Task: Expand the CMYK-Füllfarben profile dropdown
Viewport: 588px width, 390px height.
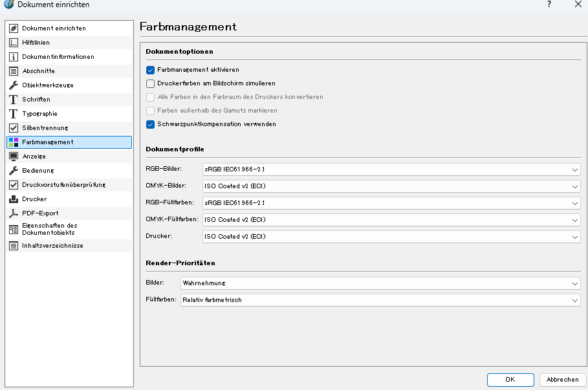Action: click(x=391, y=220)
